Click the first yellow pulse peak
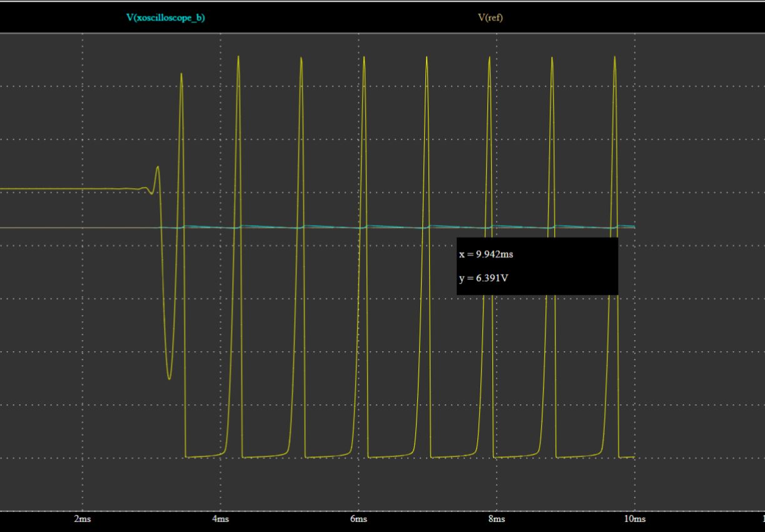Viewport: 765px width, 532px height. pyautogui.click(x=180, y=75)
